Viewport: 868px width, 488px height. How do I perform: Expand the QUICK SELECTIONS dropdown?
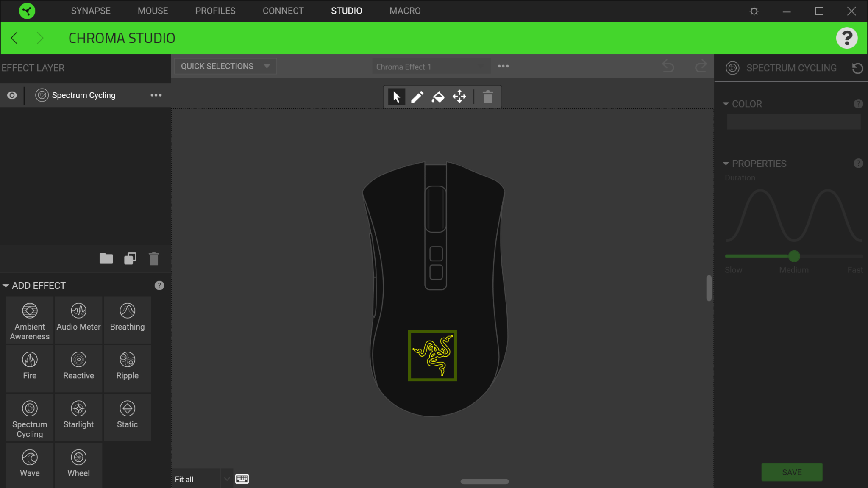(267, 66)
